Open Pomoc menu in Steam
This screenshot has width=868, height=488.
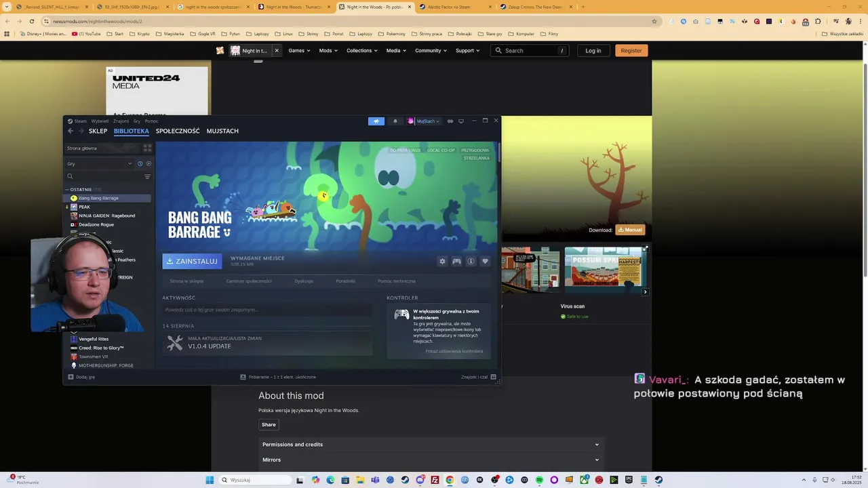pos(151,121)
